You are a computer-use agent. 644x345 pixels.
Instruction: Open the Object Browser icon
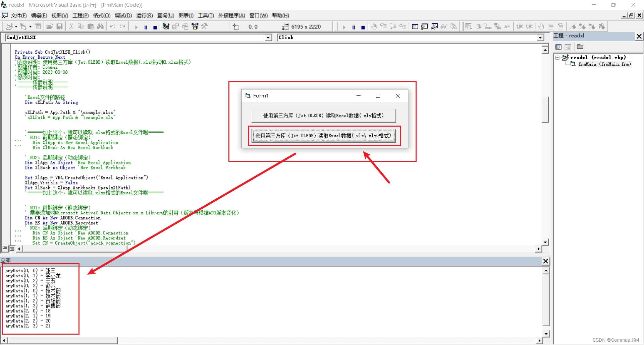point(195,26)
